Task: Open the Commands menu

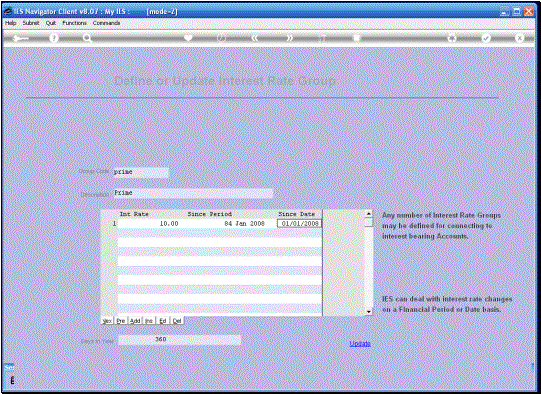Action: (106, 23)
